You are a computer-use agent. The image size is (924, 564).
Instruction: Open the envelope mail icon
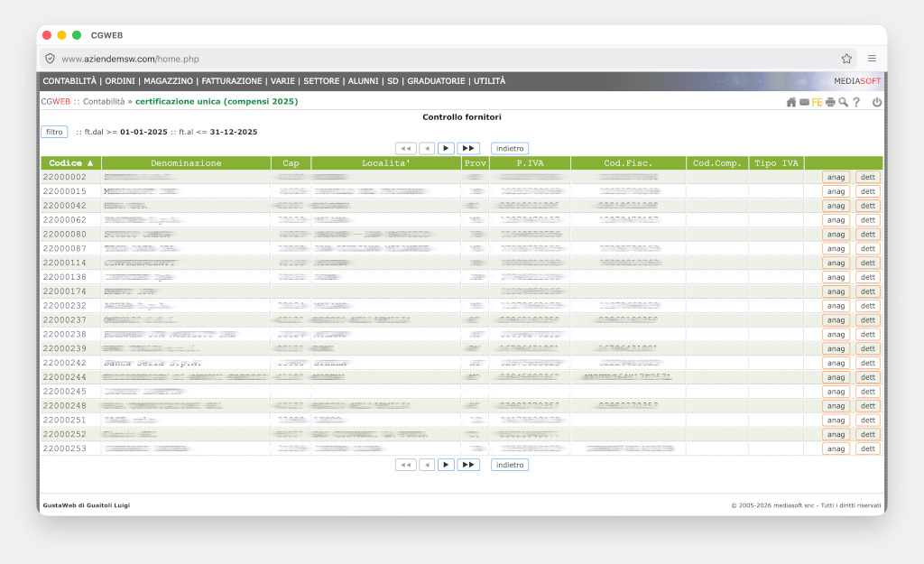[804, 102]
